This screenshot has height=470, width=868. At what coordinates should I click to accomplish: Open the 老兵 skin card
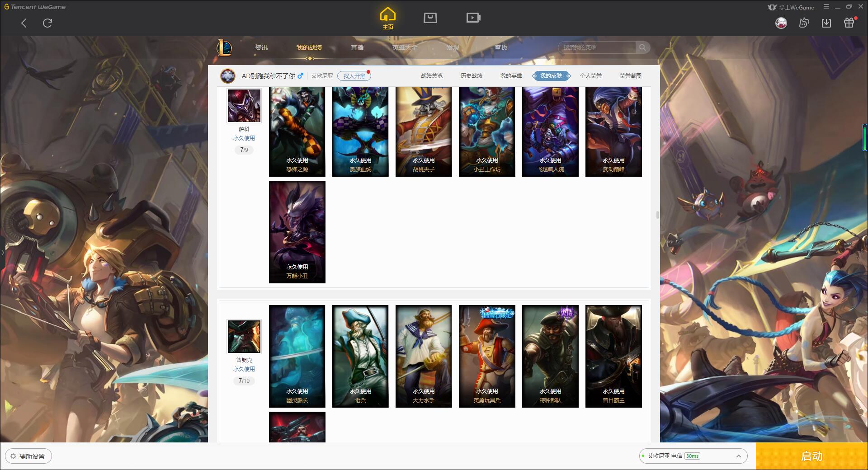360,356
